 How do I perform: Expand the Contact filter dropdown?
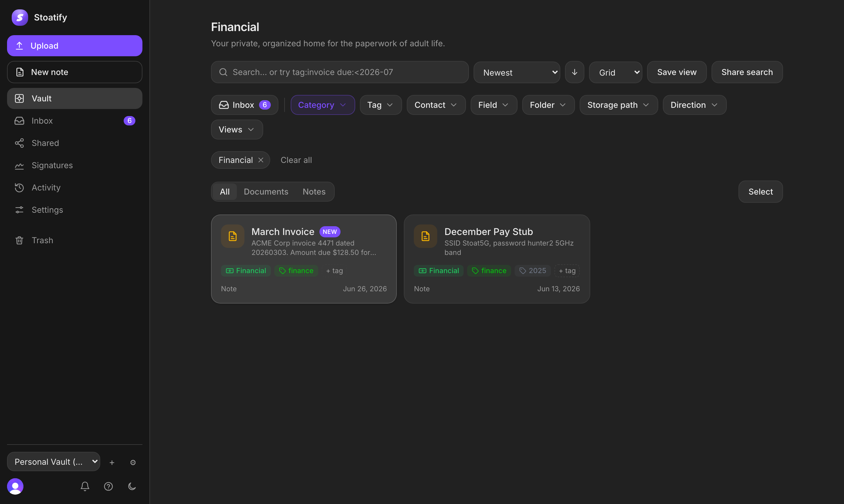436,105
